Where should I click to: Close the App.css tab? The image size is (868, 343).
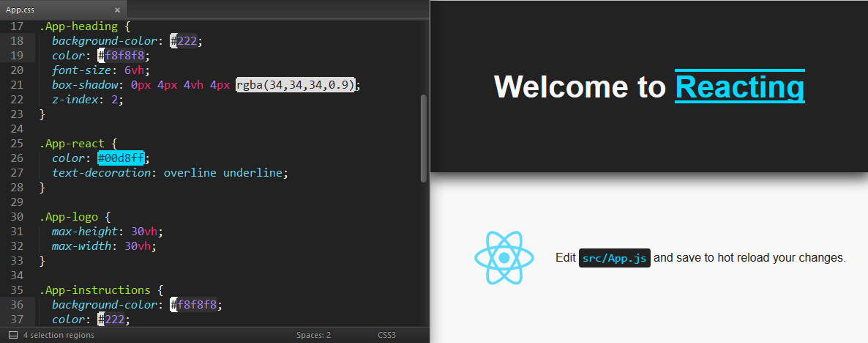(x=117, y=10)
